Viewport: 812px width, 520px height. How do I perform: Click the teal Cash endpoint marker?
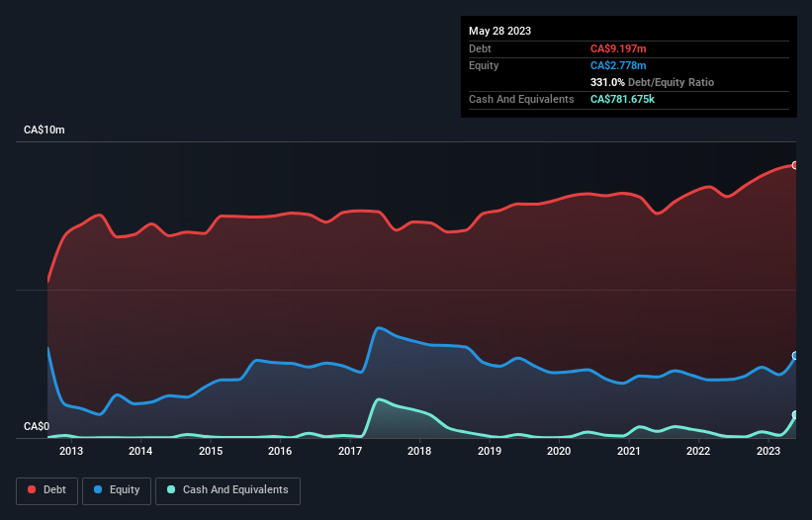pyautogui.click(x=795, y=415)
